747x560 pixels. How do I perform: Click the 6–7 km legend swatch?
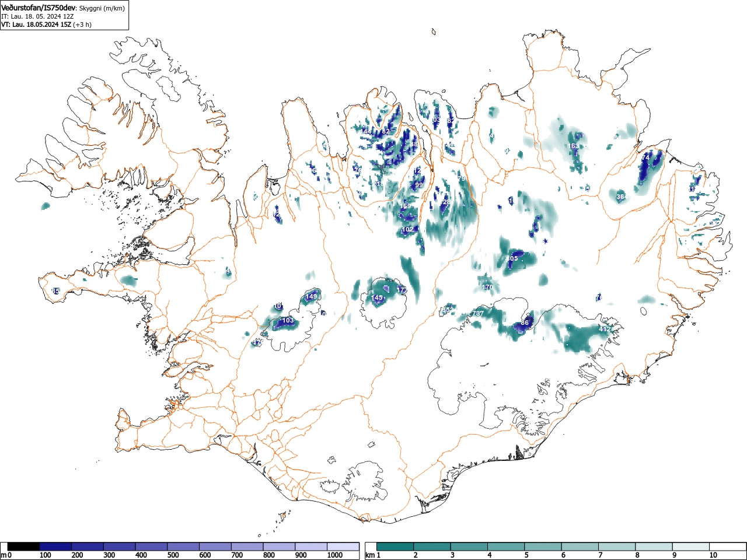[580, 547]
